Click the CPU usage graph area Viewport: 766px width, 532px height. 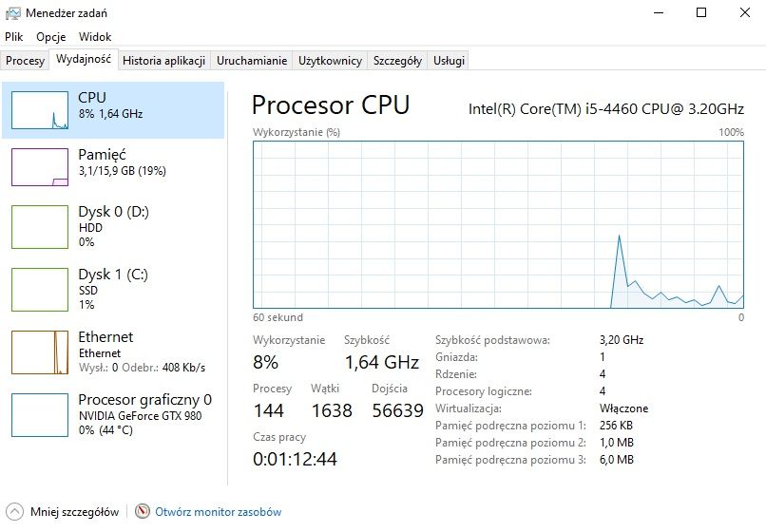point(498,224)
